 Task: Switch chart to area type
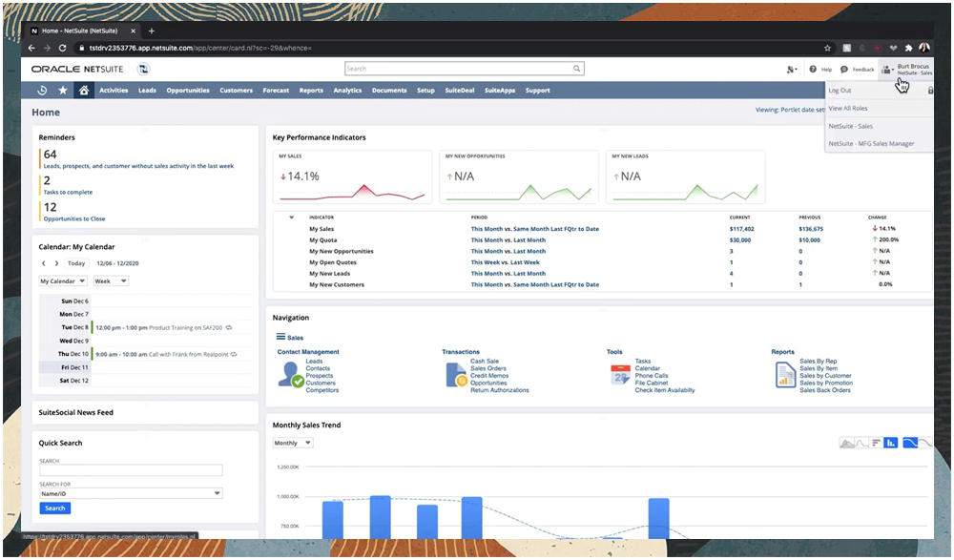[846, 443]
